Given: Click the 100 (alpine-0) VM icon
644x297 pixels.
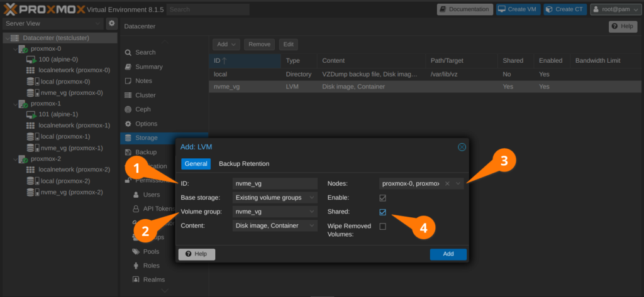Looking at the screenshot, I should click(31, 60).
